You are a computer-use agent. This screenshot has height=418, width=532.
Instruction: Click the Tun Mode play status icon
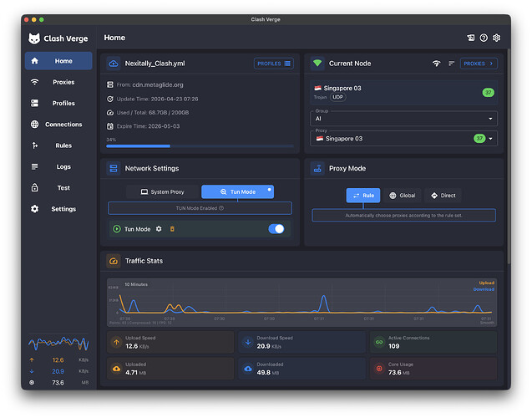tap(117, 229)
